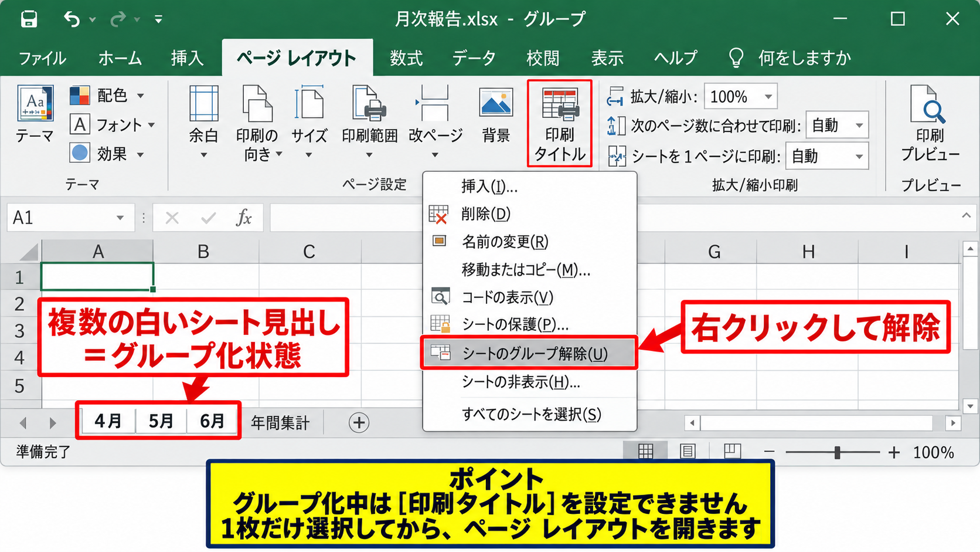Viewport: 980px width, 552px height.
Task: Open the ファイル tab
Action: tap(42, 58)
